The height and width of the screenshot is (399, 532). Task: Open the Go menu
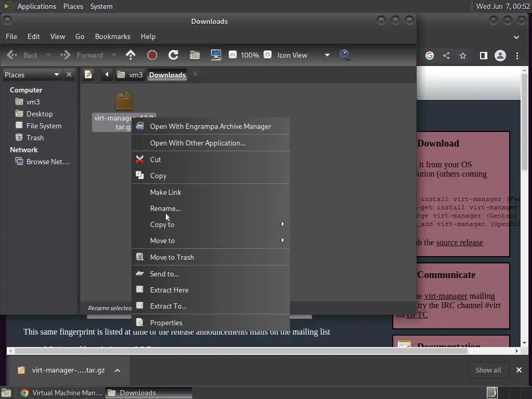tap(79, 36)
